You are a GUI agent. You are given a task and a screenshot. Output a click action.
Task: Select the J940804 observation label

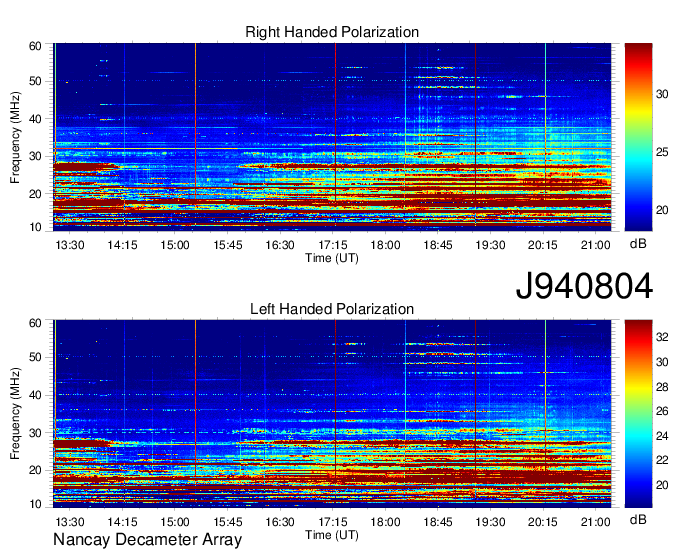[x=584, y=286]
